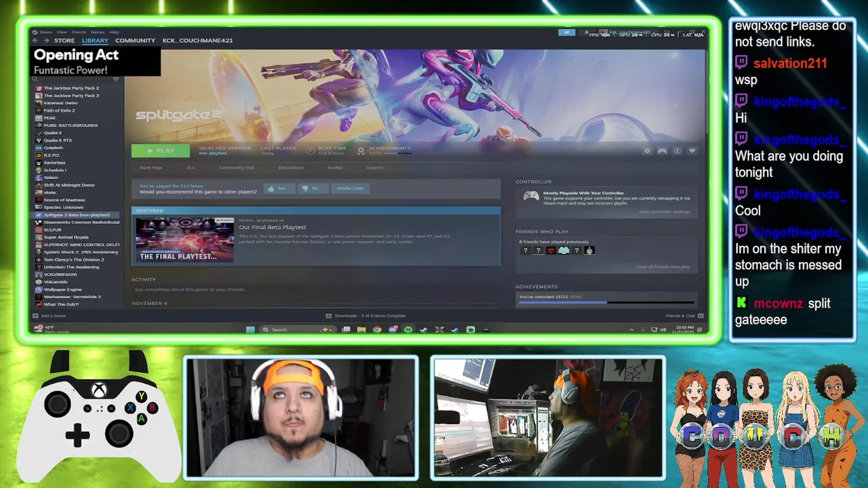Open the Downloads status
Image resolution: width=868 pixels, height=488 pixels.
coord(366,316)
